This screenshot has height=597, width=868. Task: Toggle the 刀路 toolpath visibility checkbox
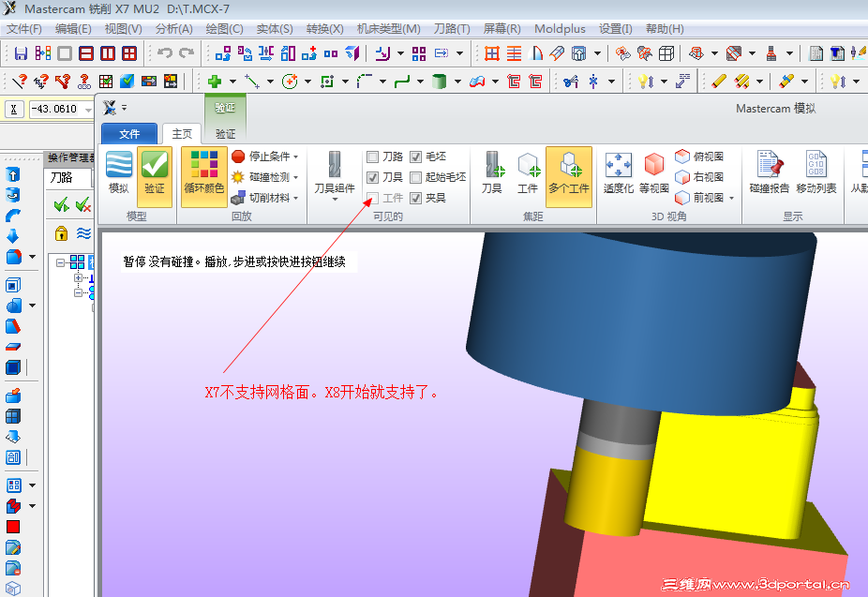(372, 157)
